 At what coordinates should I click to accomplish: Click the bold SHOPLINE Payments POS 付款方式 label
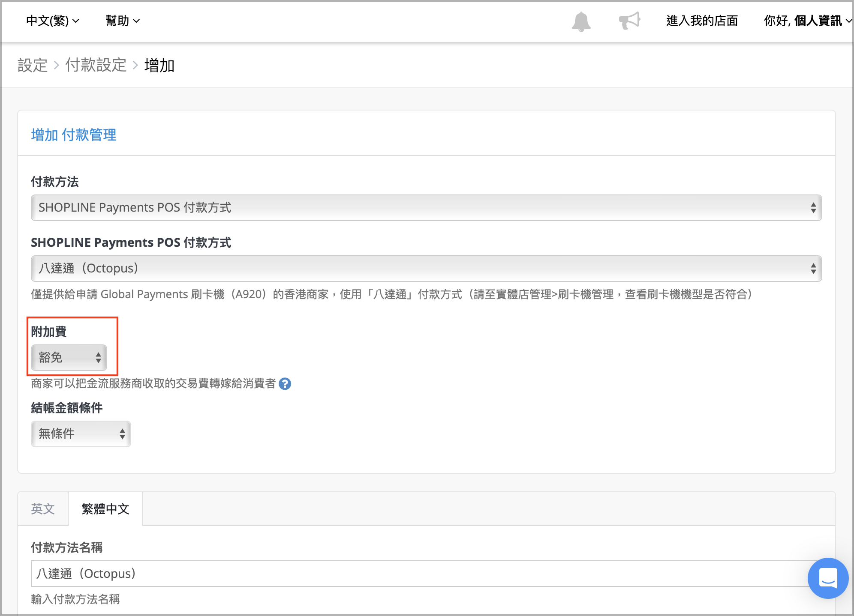pos(131,242)
